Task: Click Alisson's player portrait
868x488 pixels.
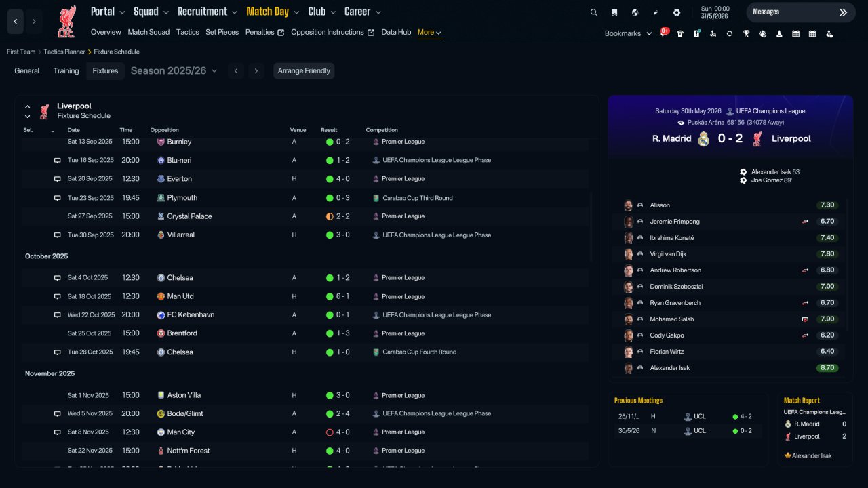Action: (x=629, y=205)
